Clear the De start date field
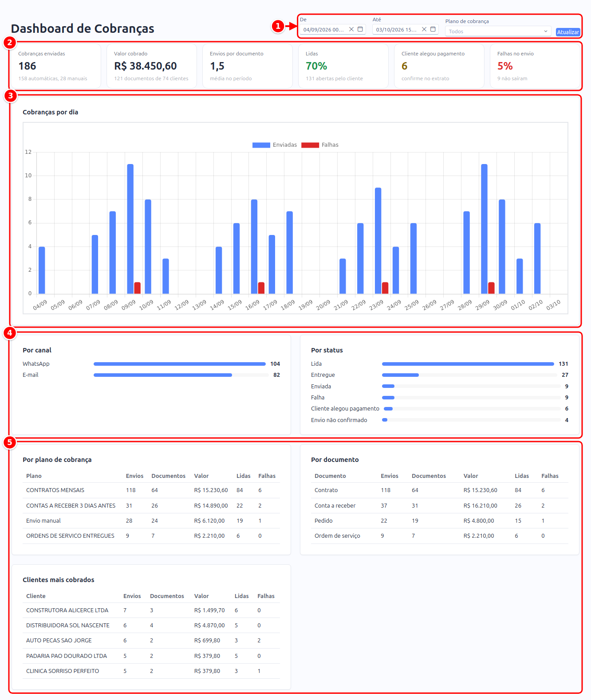 (x=351, y=29)
